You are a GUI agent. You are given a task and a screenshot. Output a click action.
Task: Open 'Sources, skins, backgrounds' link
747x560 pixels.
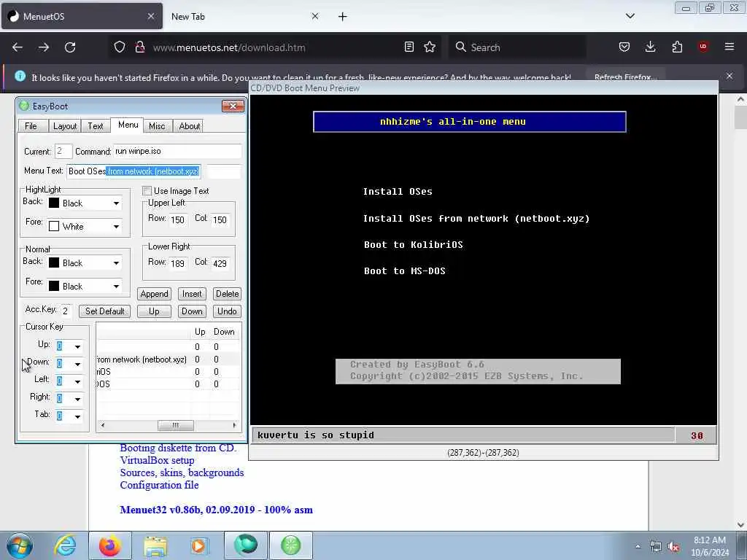click(x=182, y=472)
